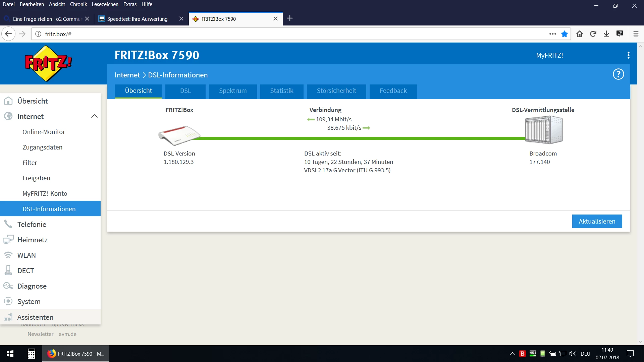Open the Chronik menu
The width and height of the screenshot is (644, 362).
pos(78,4)
